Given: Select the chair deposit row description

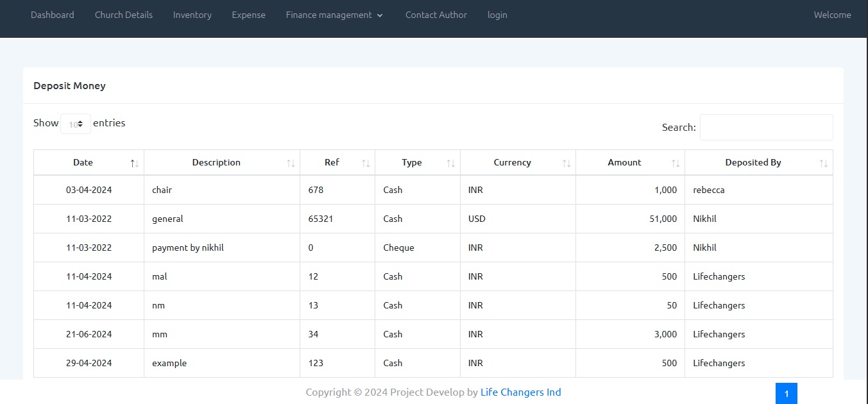Looking at the screenshot, I should point(162,190).
